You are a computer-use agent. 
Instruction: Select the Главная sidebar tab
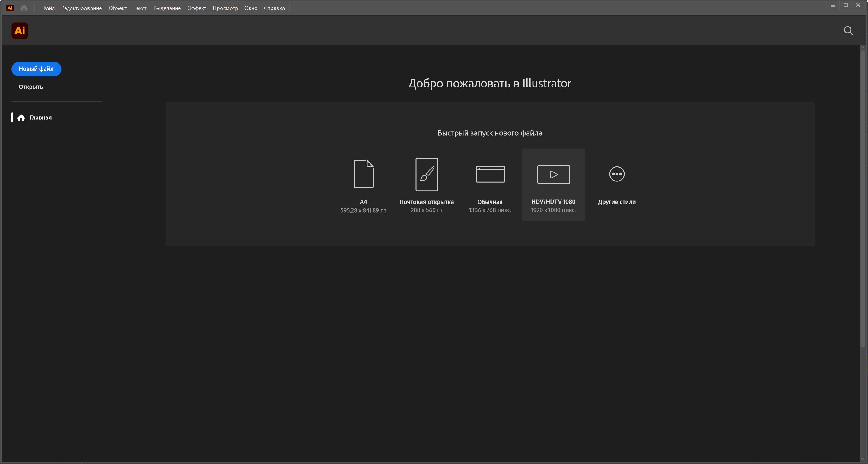click(40, 118)
